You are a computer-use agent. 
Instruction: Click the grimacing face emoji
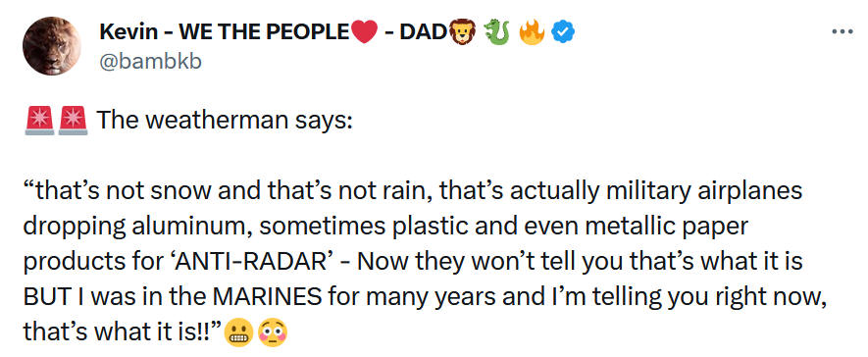pyautogui.click(x=238, y=333)
